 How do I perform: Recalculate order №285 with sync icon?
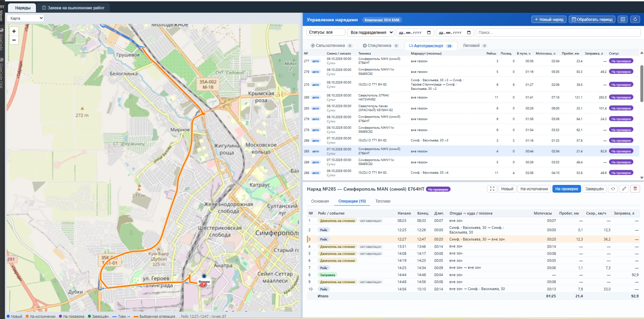tap(613, 189)
